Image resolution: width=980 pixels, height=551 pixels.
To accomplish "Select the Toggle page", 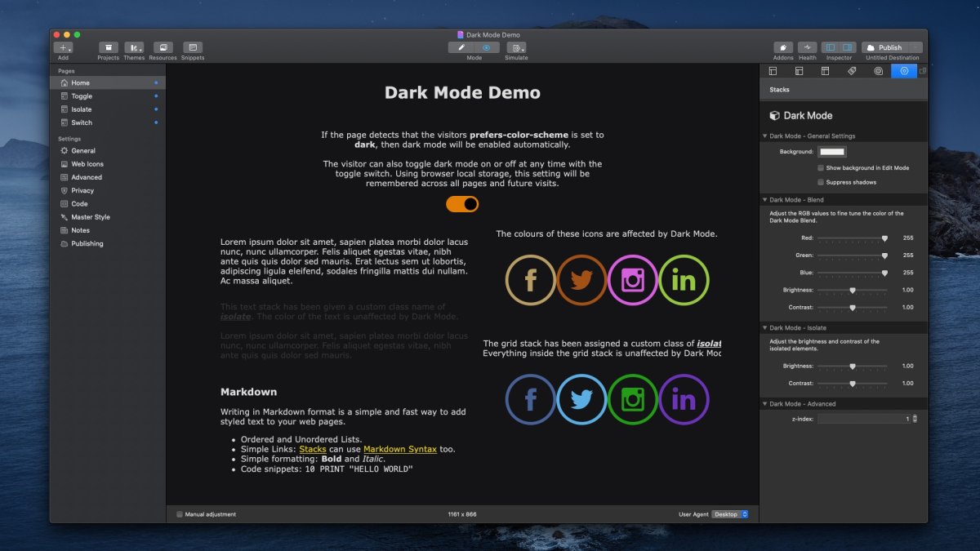I will coord(108,96).
